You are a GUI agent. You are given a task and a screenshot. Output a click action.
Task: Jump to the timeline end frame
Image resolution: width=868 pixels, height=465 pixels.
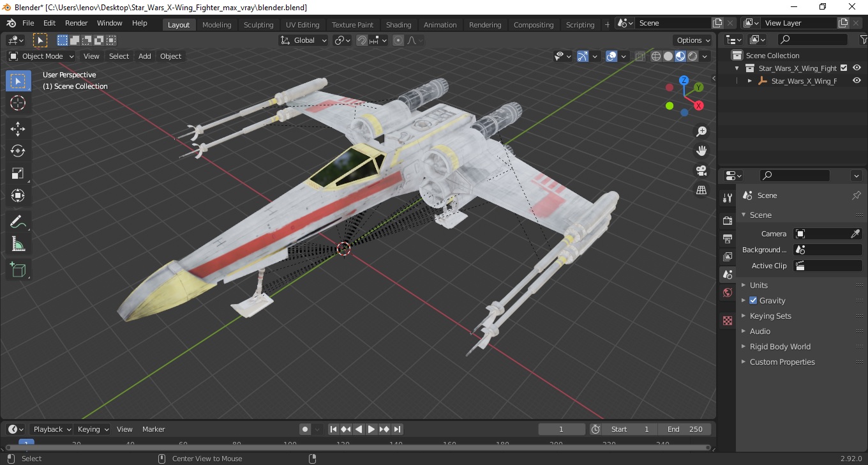point(397,429)
